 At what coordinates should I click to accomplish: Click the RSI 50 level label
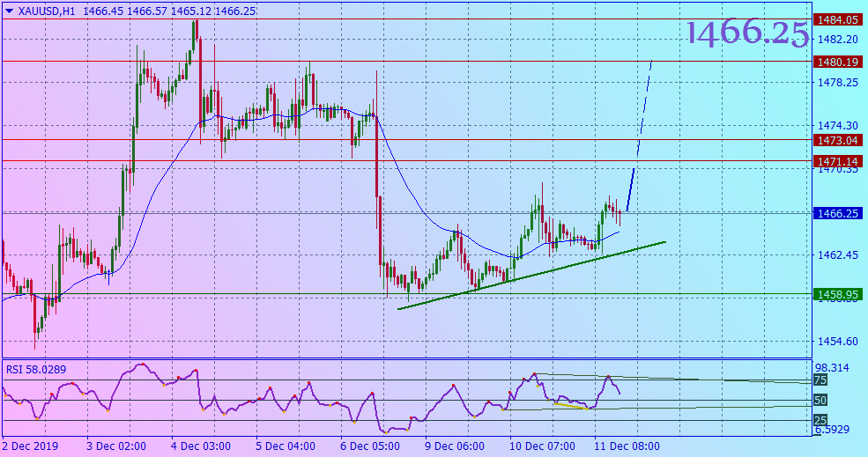pos(820,400)
